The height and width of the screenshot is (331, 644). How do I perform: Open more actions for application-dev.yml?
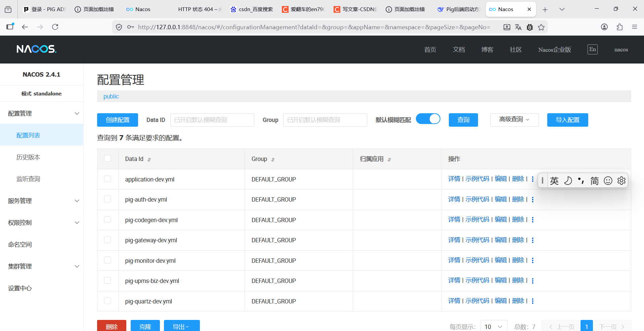[533, 179]
